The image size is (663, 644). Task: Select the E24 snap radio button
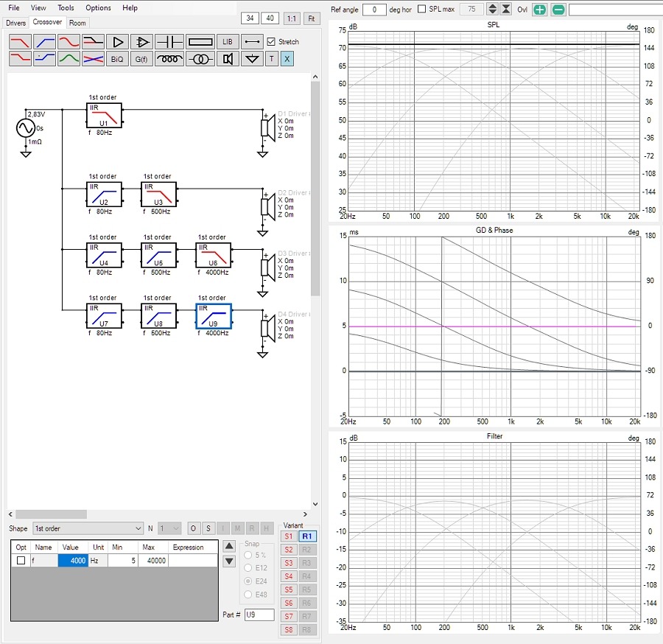tap(248, 581)
